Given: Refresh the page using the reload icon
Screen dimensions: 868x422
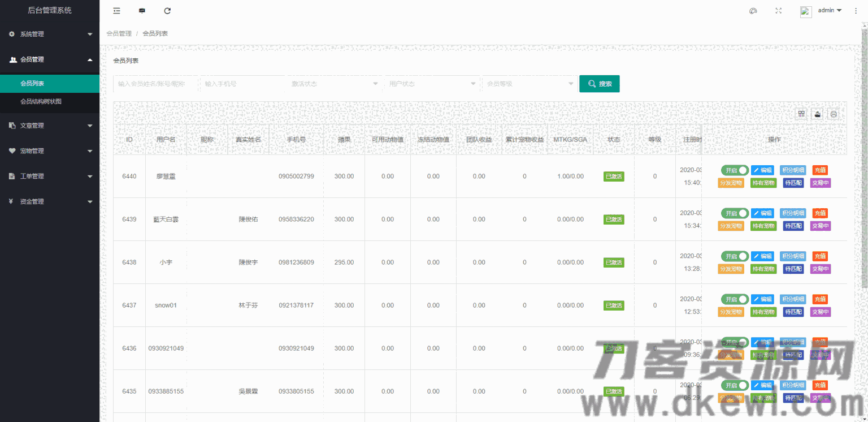Looking at the screenshot, I should point(167,10).
